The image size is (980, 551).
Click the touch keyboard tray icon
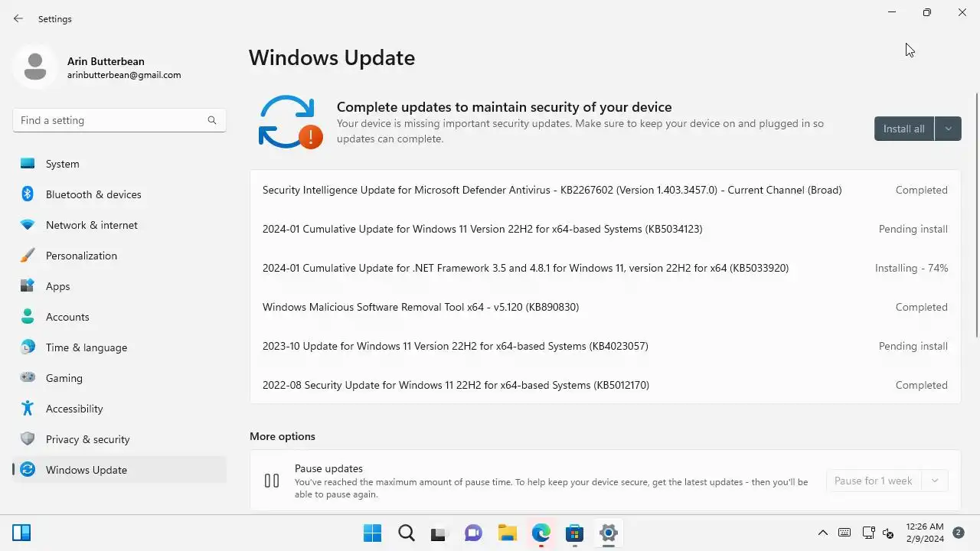click(x=844, y=533)
